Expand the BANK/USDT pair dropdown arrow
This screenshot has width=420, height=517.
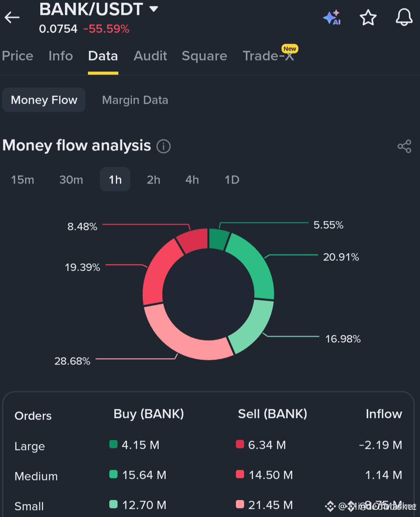point(154,9)
